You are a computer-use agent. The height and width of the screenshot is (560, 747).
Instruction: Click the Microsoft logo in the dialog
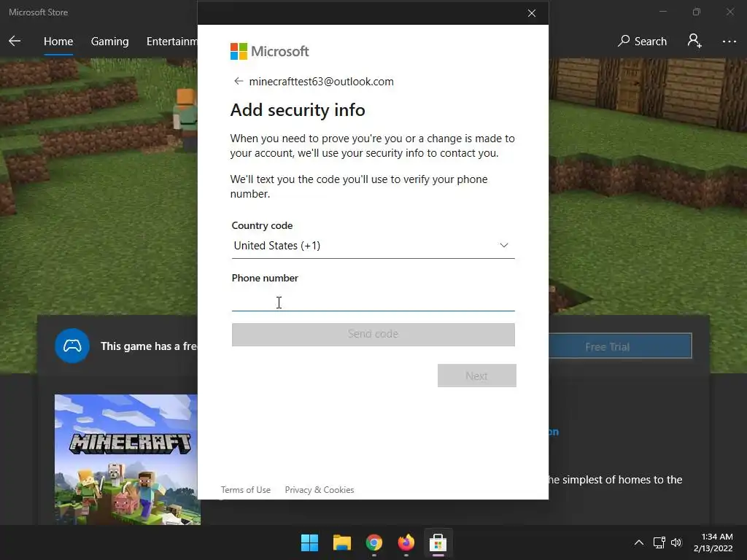[x=270, y=52]
